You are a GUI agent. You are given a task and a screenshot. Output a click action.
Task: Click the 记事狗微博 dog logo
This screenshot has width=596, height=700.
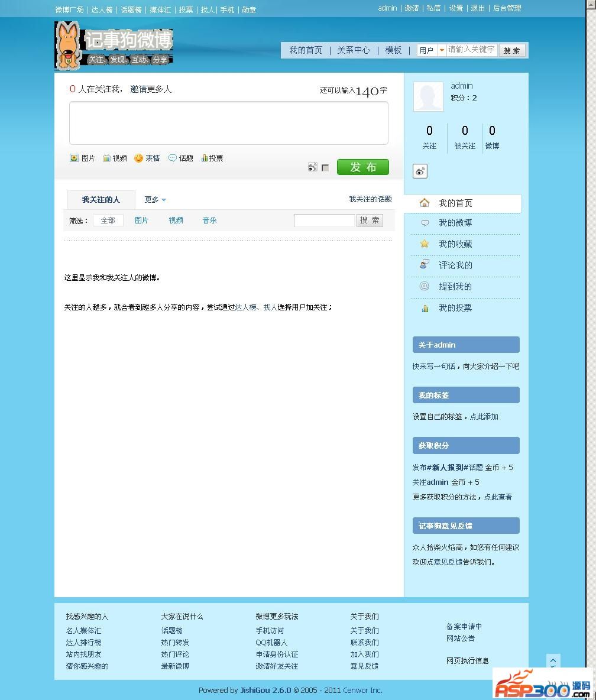[114, 46]
